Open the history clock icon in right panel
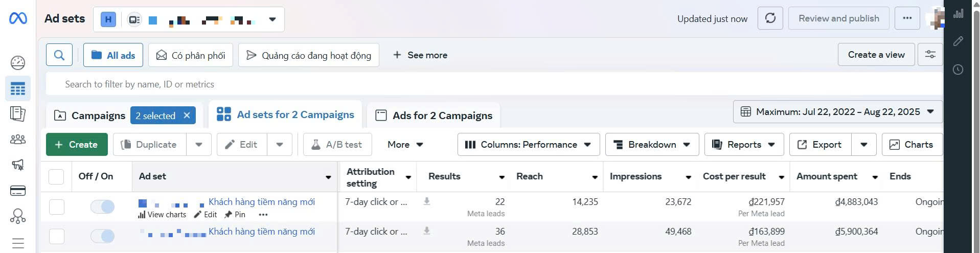980x253 pixels. 958,70
